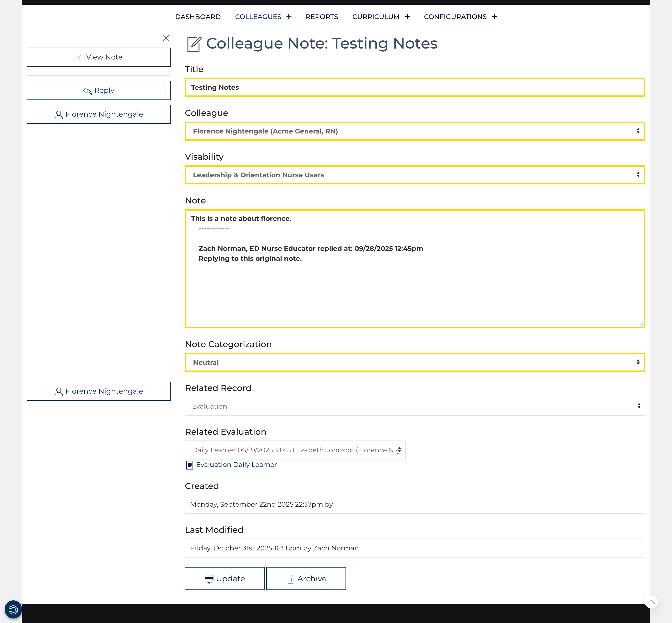
Task: Click the help lifebuoy icon
Action: click(13, 609)
